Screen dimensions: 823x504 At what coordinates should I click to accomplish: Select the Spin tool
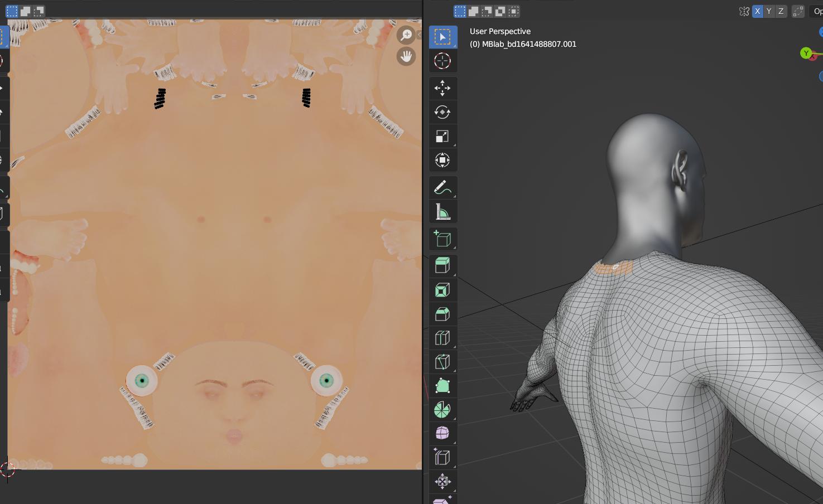click(442, 410)
